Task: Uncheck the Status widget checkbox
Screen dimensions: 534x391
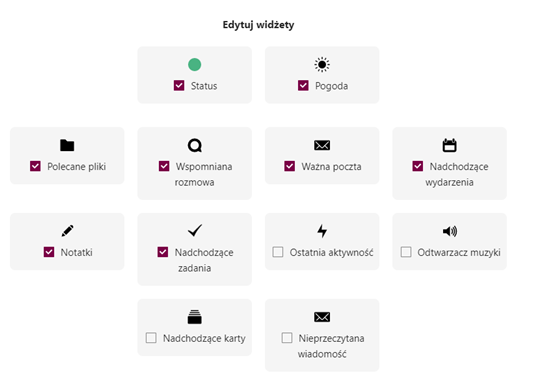Action: pos(179,85)
